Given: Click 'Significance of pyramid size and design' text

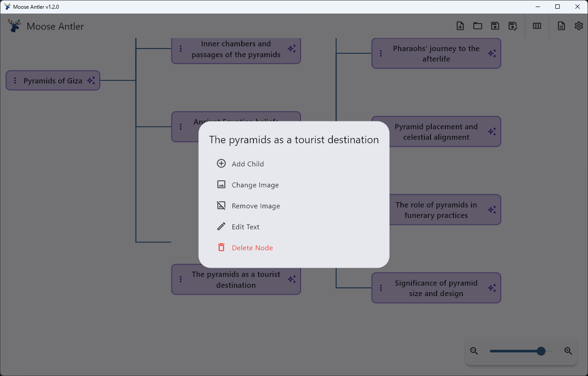Looking at the screenshot, I should pos(436,288).
